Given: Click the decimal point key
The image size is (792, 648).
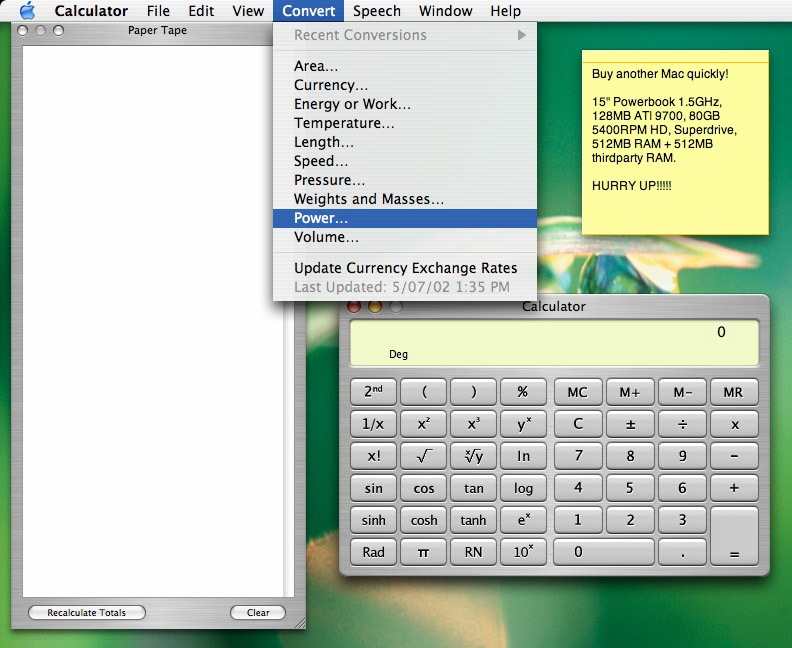Looking at the screenshot, I should pyautogui.click(x=682, y=552).
